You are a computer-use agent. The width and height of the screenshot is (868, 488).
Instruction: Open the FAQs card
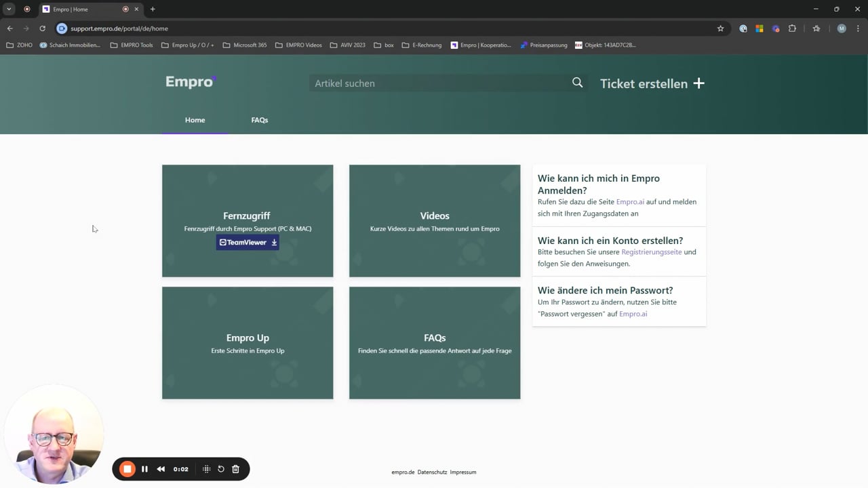click(x=435, y=343)
